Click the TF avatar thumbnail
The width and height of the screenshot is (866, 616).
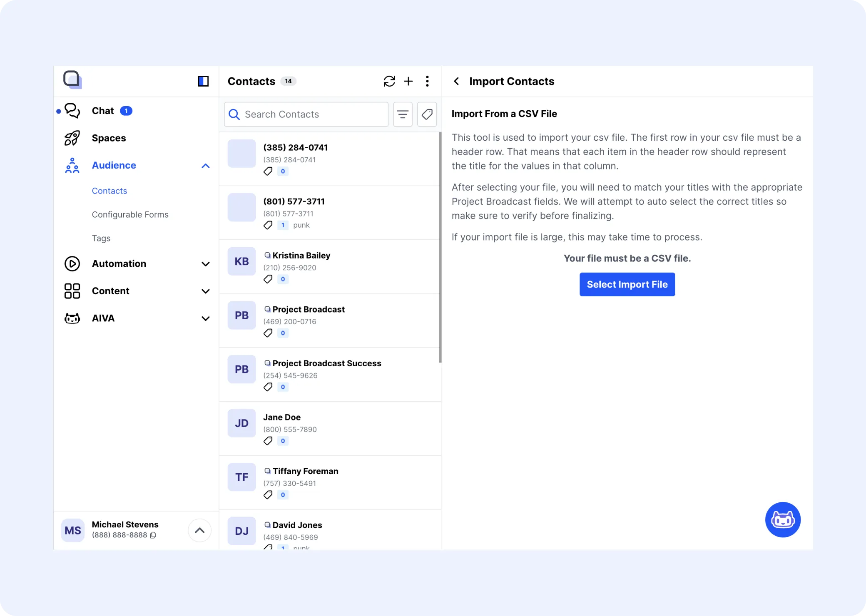(x=241, y=477)
